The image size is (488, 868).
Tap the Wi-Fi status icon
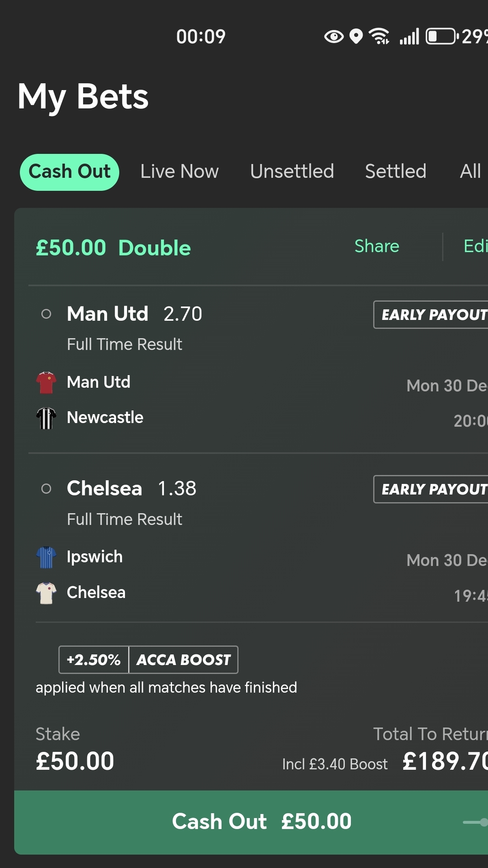379,37
